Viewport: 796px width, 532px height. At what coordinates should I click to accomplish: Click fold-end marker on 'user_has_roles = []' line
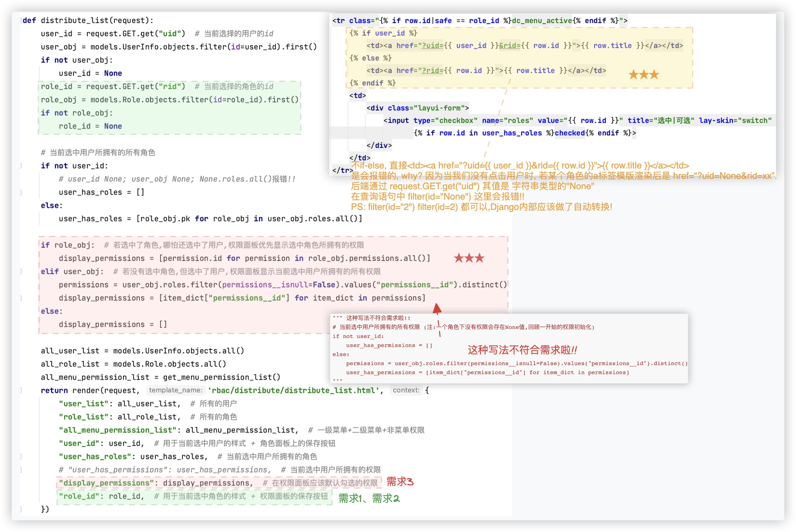21,192
